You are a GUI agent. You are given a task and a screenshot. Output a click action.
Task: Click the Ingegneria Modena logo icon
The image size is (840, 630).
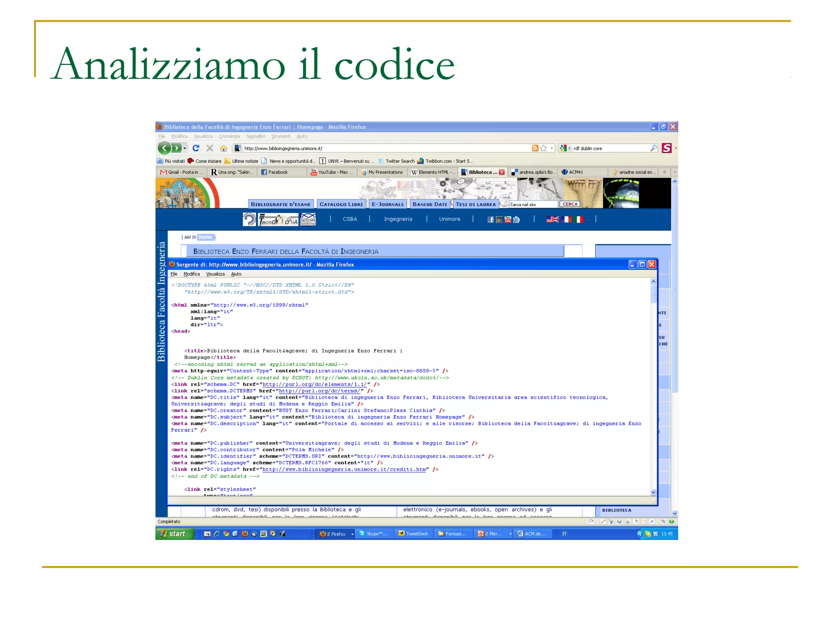coord(308,219)
